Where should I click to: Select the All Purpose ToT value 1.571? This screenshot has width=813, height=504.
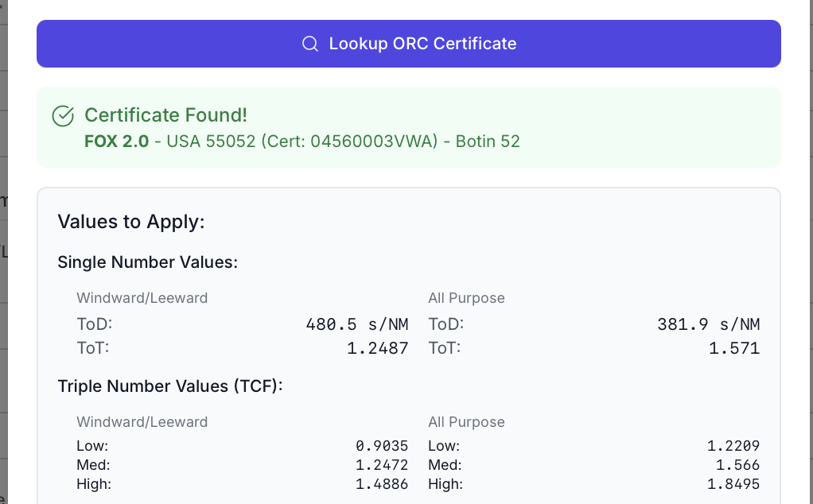[733, 347]
